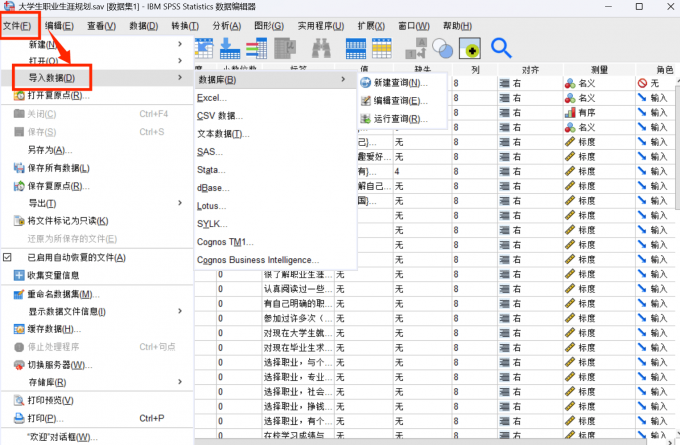Expand the 存储库 submenu
The image size is (680, 445).
click(98, 383)
